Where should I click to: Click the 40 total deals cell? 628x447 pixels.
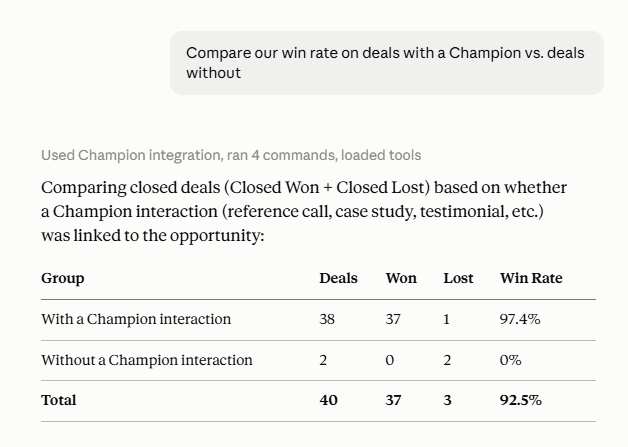(328, 400)
